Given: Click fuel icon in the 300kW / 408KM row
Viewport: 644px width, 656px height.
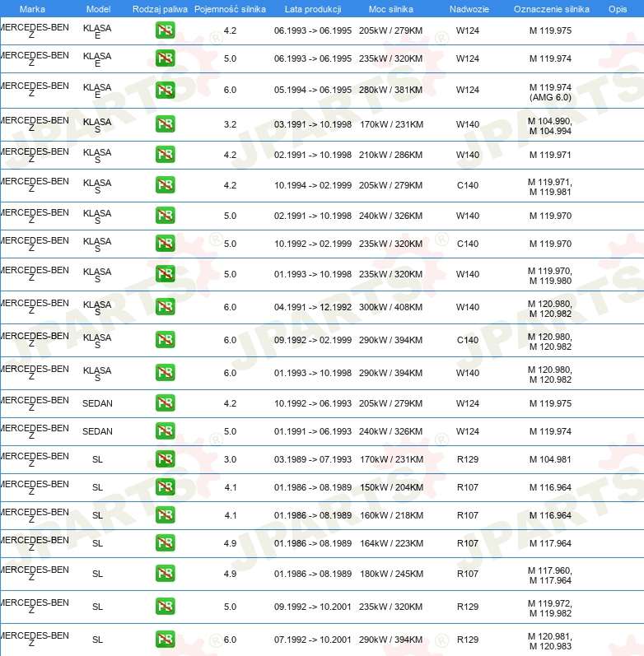Looking at the screenshot, I should tap(165, 307).
